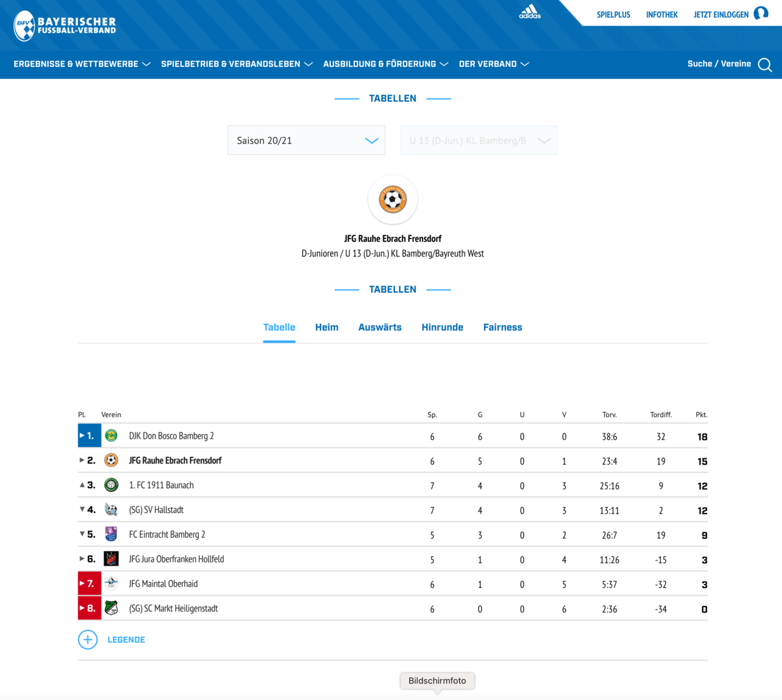Open the Infothek link

662,14
